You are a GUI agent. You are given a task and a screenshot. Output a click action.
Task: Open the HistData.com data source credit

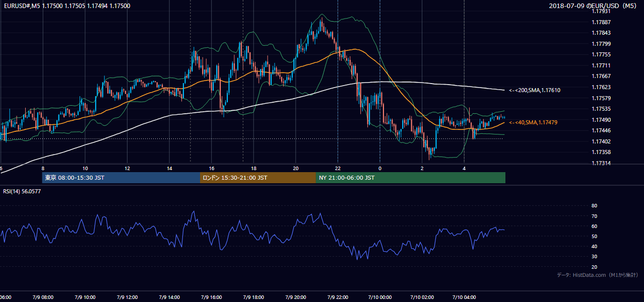tap(598, 275)
